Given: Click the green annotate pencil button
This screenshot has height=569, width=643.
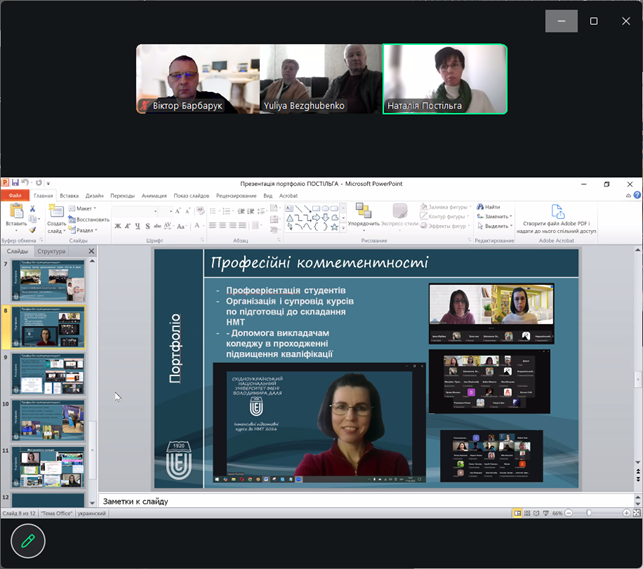Looking at the screenshot, I should 28,541.
